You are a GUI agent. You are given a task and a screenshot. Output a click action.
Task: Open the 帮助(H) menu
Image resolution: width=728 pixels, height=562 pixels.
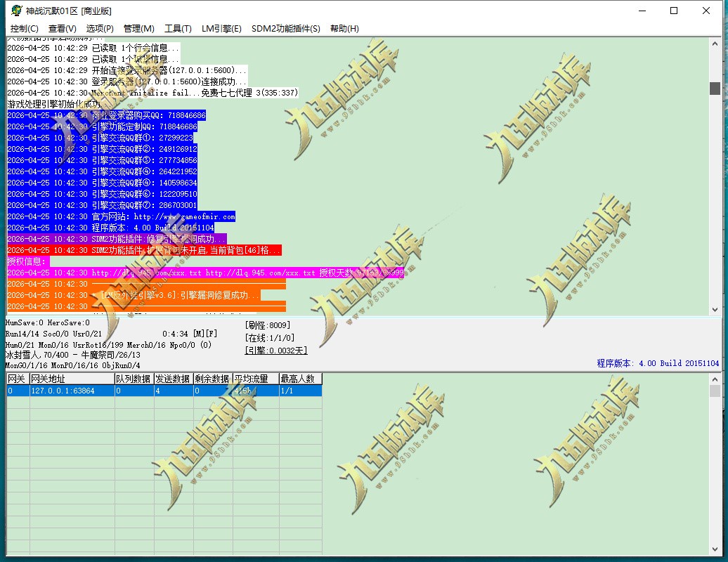click(x=344, y=29)
